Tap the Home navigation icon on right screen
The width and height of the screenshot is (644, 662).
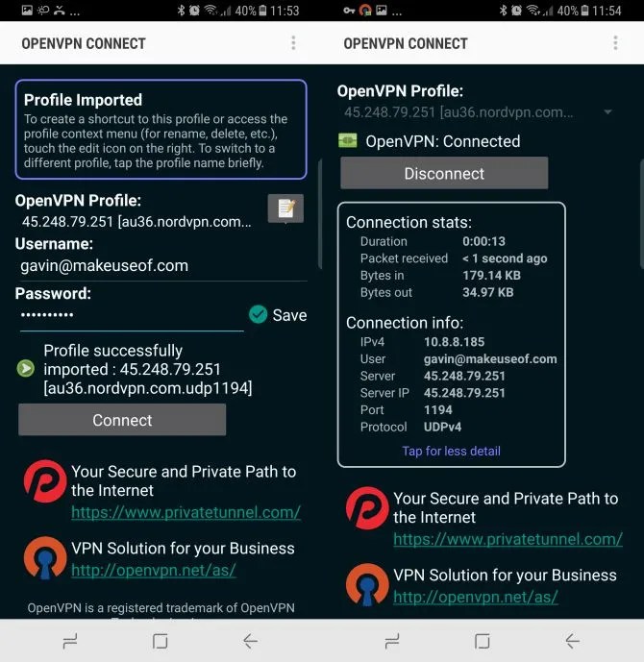pyautogui.click(x=483, y=641)
